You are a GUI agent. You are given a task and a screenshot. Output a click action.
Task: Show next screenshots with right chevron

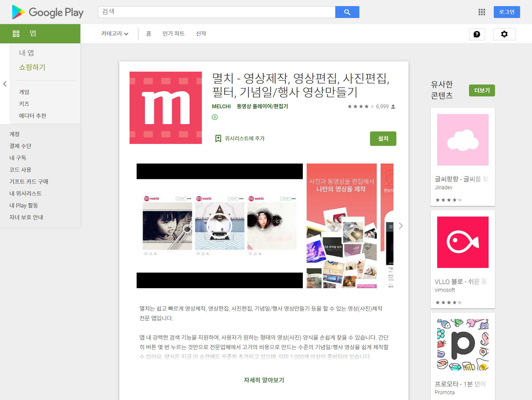click(401, 226)
